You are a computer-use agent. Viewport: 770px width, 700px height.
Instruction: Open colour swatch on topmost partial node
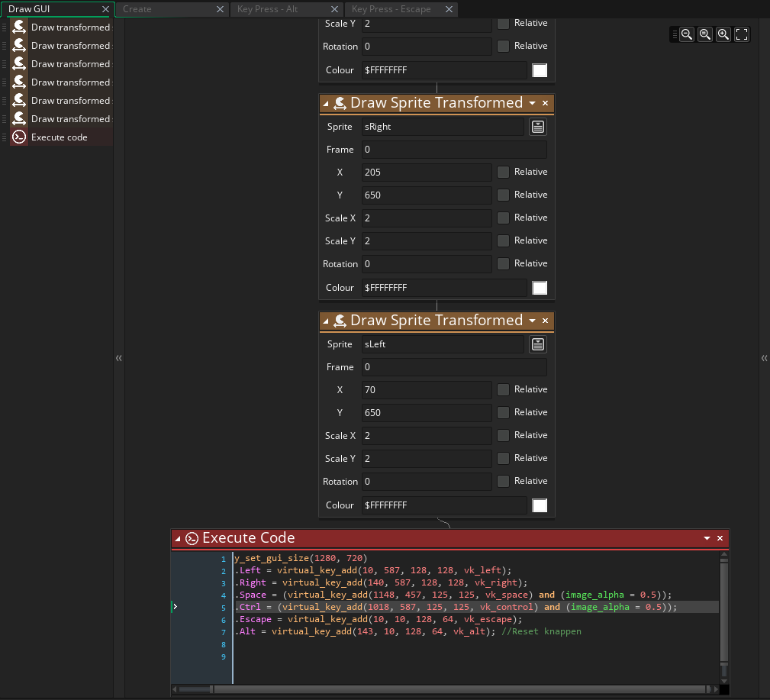(540, 70)
